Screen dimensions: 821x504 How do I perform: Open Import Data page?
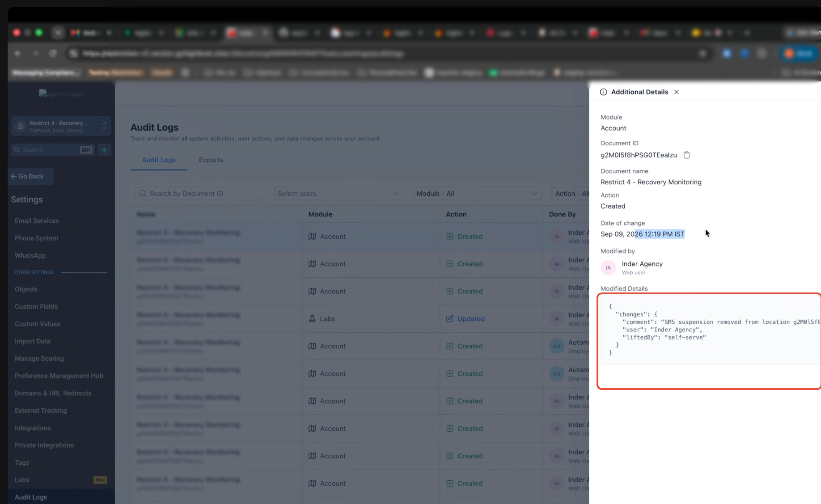click(x=32, y=341)
